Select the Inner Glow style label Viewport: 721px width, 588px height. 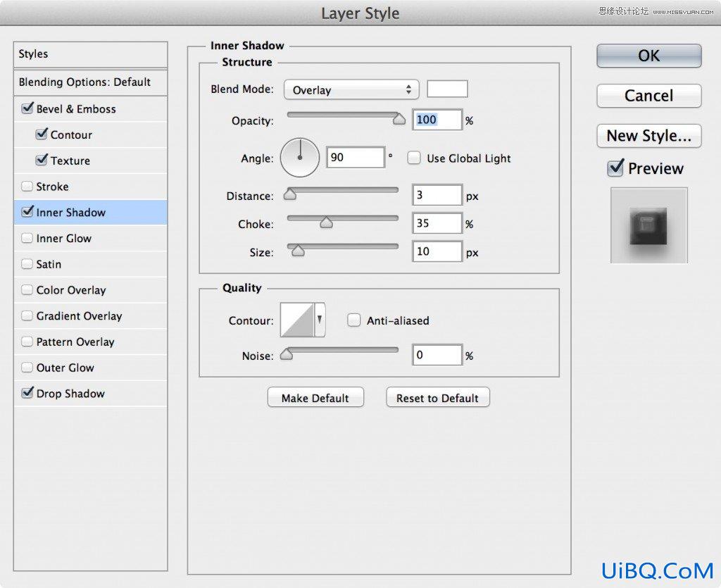coord(64,238)
